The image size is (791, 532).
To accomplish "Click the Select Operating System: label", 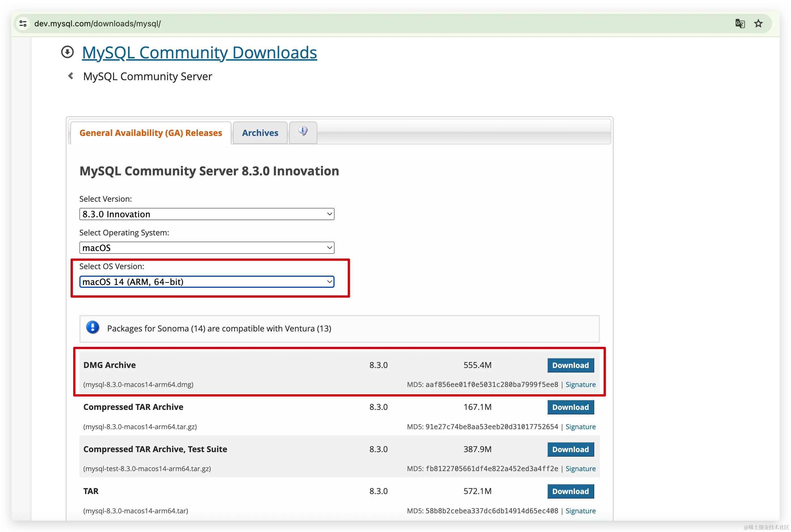I will click(x=124, y=233).
